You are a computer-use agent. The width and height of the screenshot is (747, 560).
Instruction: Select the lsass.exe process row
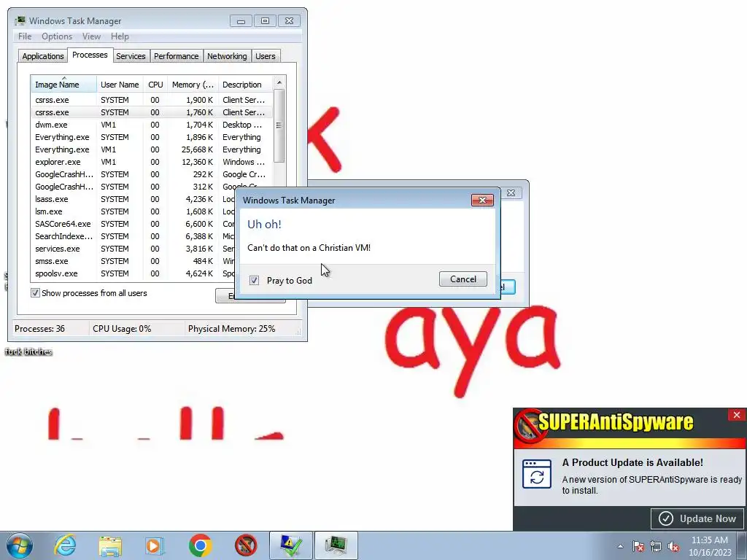pos(133,199)
